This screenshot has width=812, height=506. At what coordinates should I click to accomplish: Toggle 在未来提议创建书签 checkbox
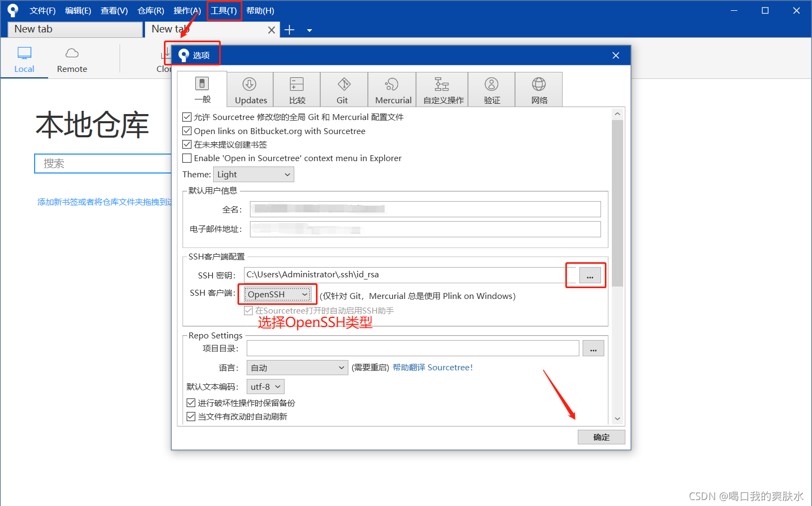[187, 144]
